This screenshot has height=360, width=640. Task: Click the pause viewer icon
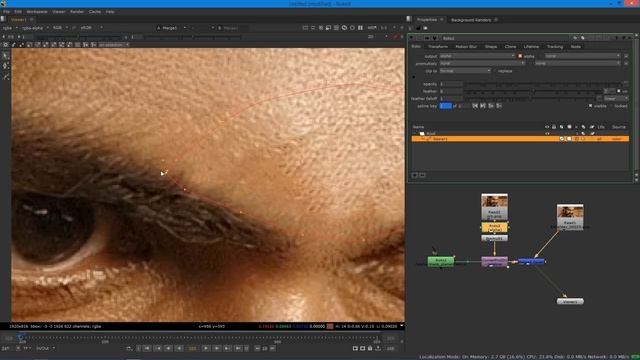[x=360, y=28]
